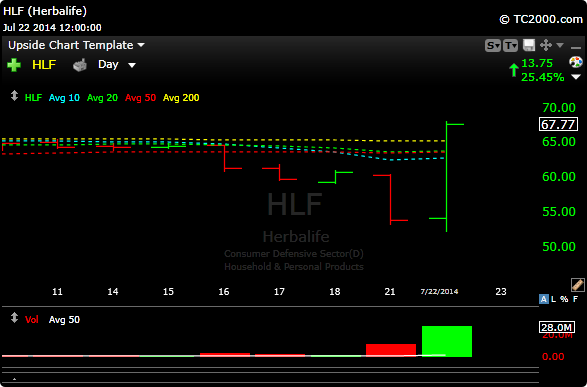Click the green volume bar for 7/22

447,341
